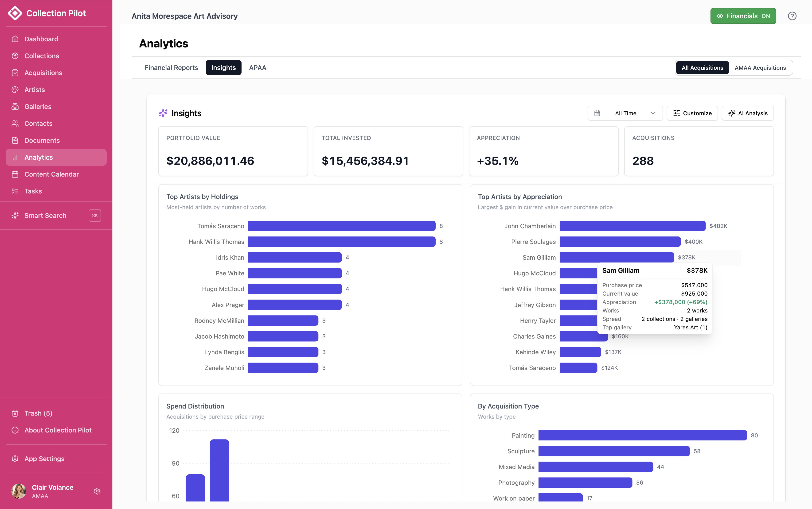Screen dimensions: 812x509
Task: Go to Acquisitions in the sidebar
Action: (x=56, y=73)
